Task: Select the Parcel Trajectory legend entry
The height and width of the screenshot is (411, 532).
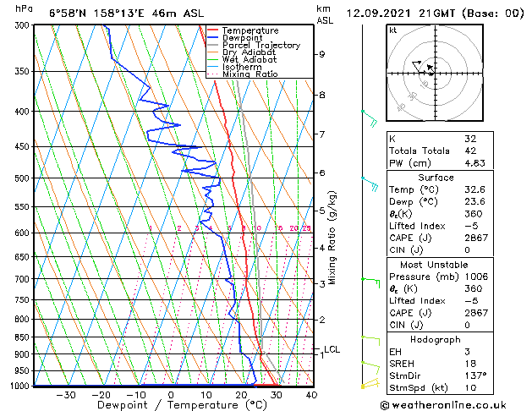Action: coord(261,45)
